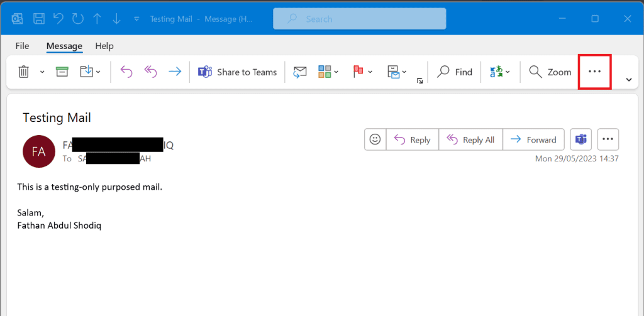
Task: Add a reaction with smiley icon
Action: point(375,139)
